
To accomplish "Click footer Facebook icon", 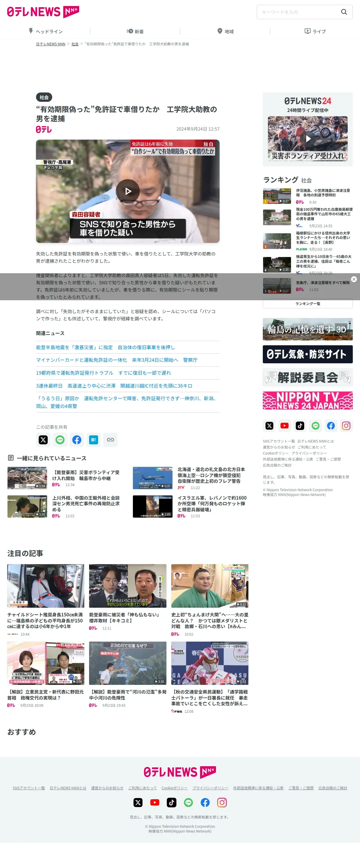I will tap(205, 802).
